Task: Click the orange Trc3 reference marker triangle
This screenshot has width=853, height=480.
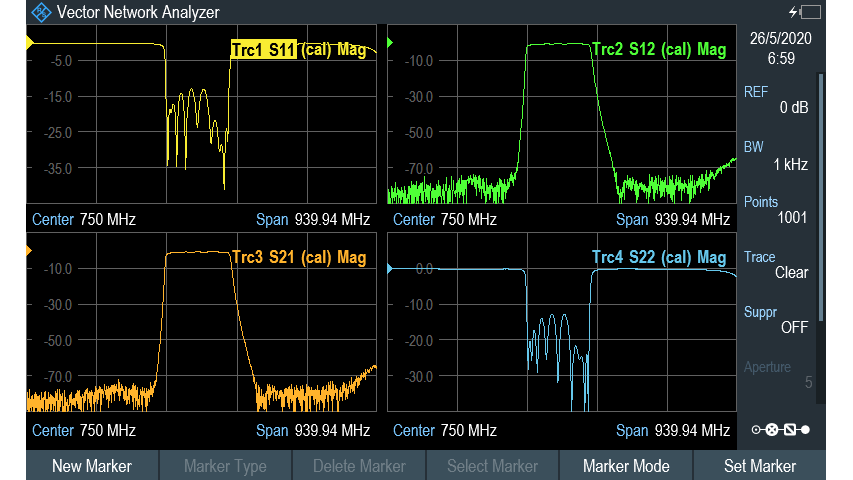Action: pyautogui.click(x=29, y=249)
